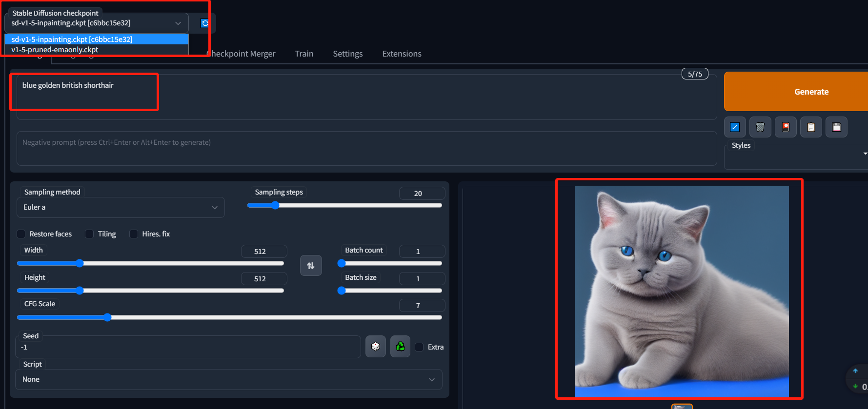Switch to the Checkpoint Merger tab

(x=241, y=54)
